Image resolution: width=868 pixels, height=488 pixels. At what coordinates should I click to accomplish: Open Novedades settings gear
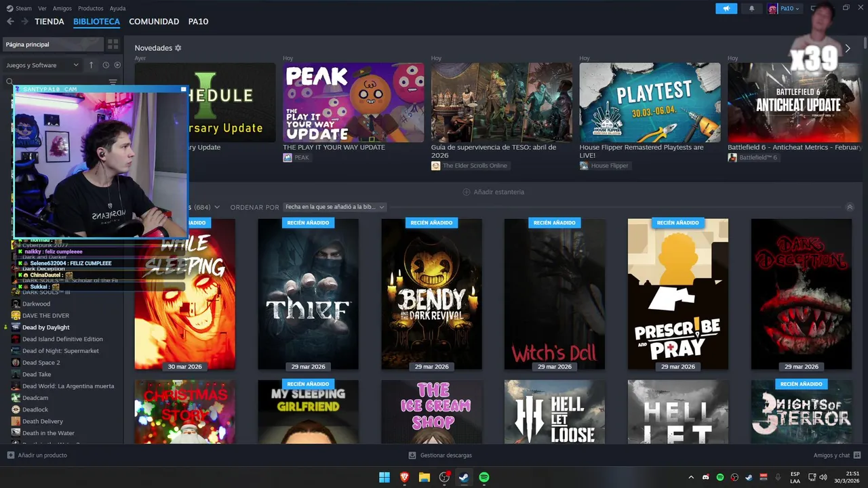pyautogui.click(x=178, y=48)
